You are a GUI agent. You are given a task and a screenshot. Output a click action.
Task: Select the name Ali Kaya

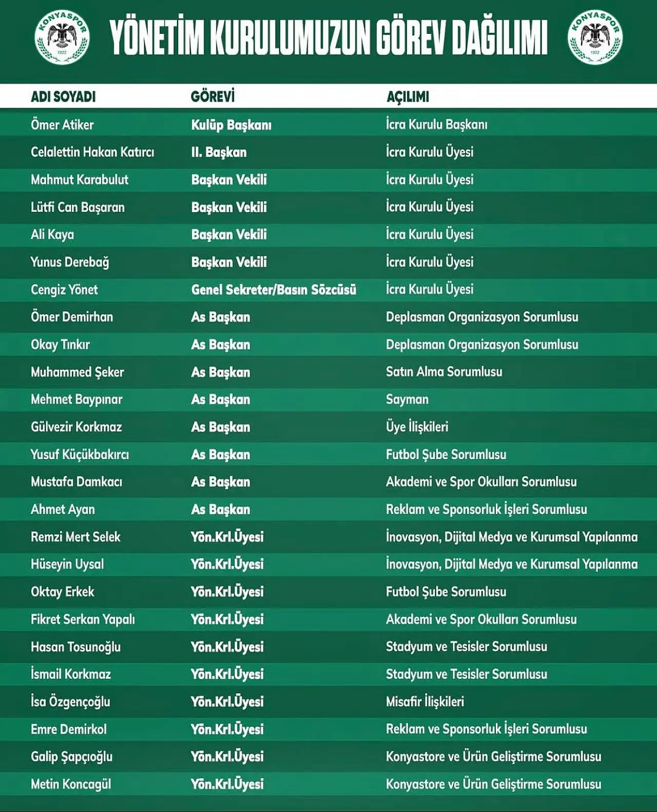(x=52, y=235)
